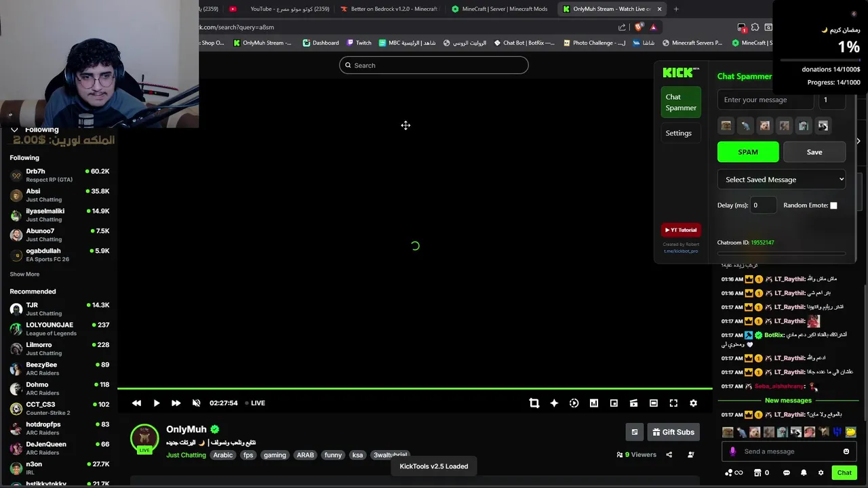Viewport: 868px width, 488px height.
Task: Click in the Kick search box
Action: click(x=434, y=65)
